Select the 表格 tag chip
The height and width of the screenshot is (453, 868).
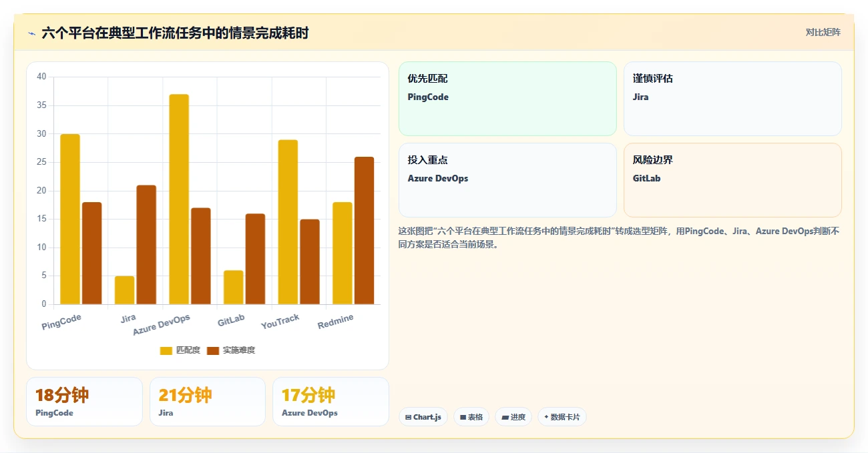[x=471, y=417]
